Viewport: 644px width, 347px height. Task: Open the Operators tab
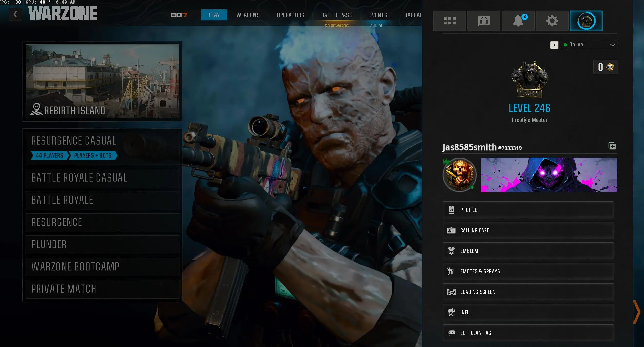290,15
